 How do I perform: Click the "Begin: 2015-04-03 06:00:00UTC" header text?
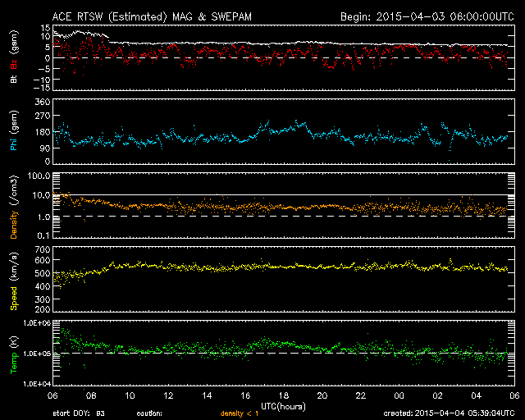(x=427, y=16)
